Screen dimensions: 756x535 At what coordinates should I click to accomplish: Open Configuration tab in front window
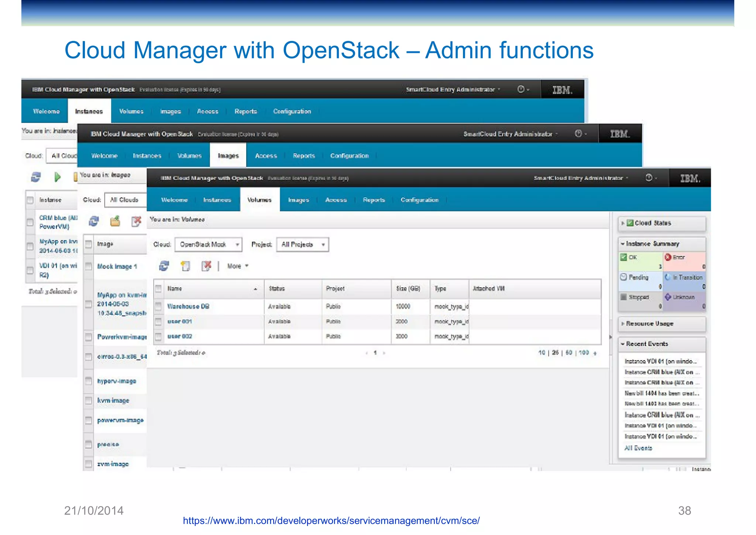pos(420,200)
